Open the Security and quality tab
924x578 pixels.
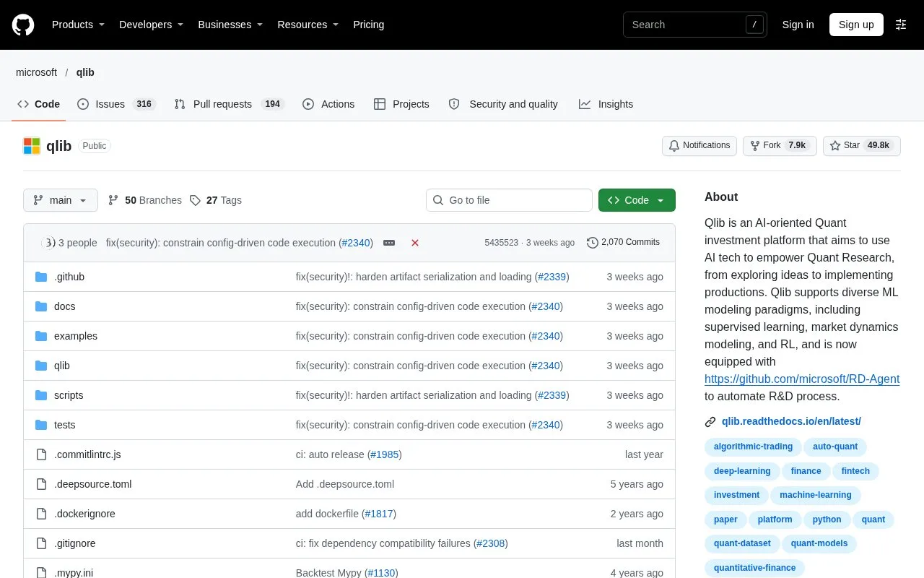[x=503, y=104]
